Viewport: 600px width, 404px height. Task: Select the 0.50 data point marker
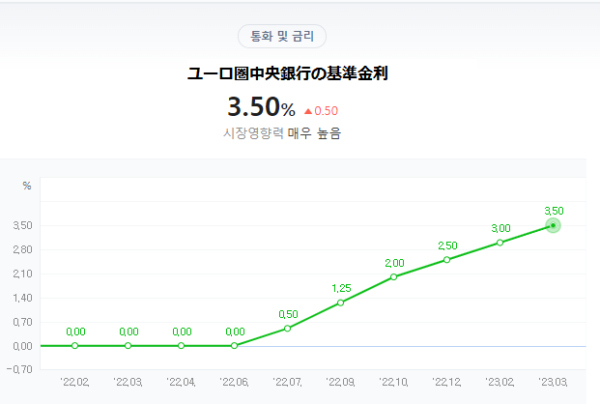(x=288, y=328)
